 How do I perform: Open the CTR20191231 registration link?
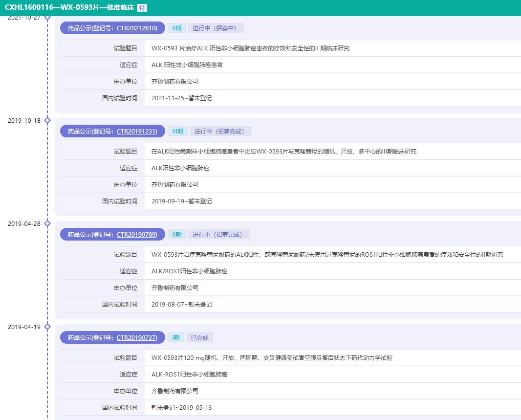[x=137, y=131]
